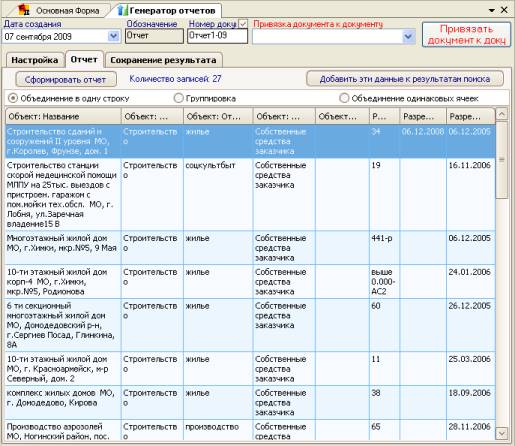Screen dimensions: 515x446
Task: Select row Производство аэрозолей Ногинский район
Action: point(250,431)
